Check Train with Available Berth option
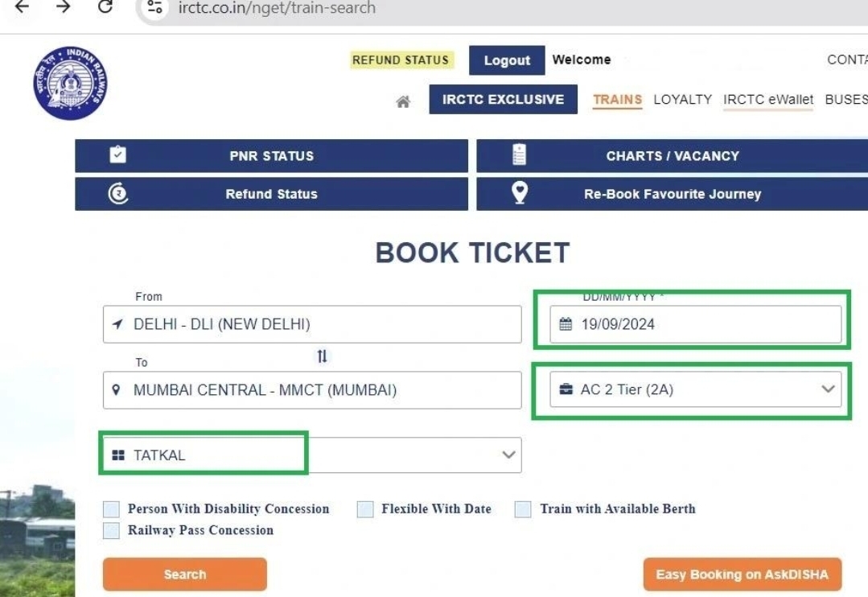868x597 pixels. point(523,509)
